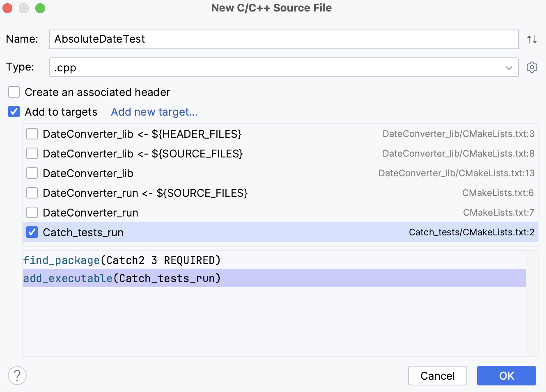Dismiss the dialog with Cancel
Screen dimensions: 546x392
click(437, 375)
